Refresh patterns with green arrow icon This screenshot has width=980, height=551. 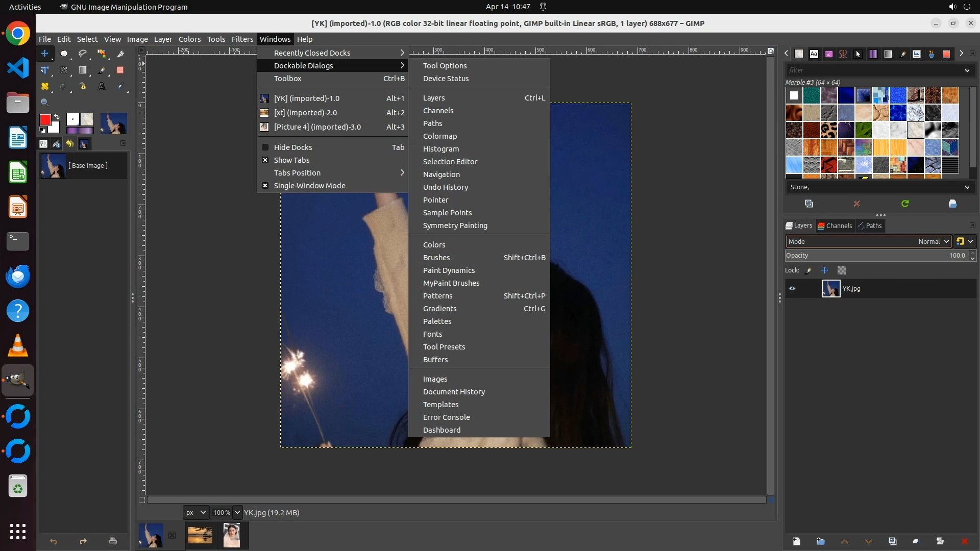point(905,204)
